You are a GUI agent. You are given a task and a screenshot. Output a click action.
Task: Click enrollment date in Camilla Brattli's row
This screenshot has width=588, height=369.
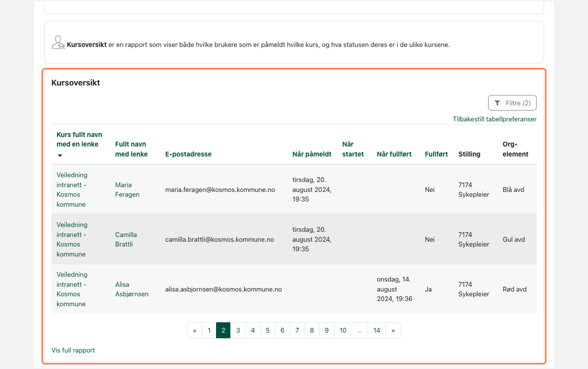coord(312,239)
